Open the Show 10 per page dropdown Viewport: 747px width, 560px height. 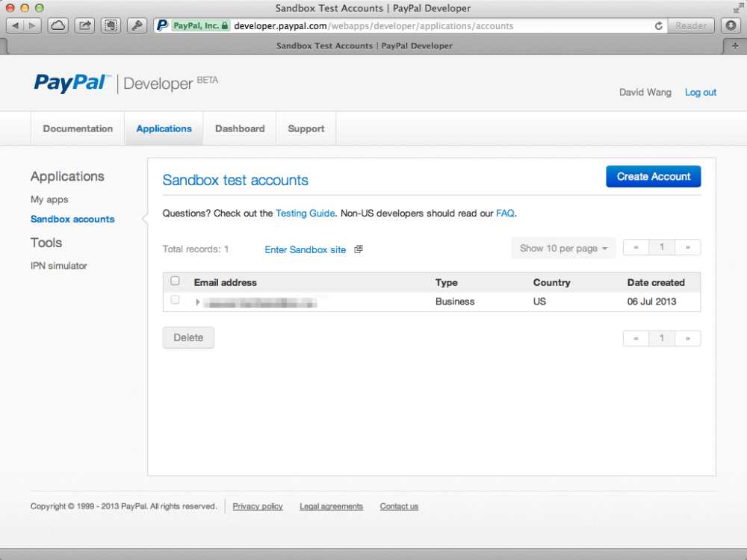(563, 248)
